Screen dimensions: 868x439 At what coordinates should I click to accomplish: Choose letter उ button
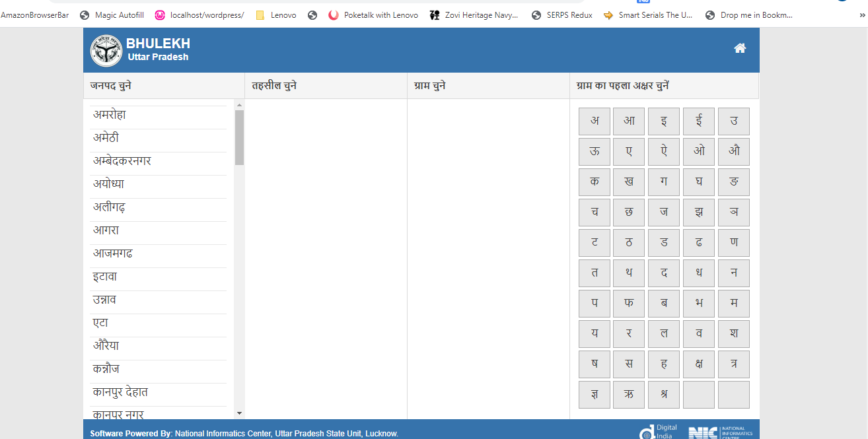pyautogui.click(x=734, y=121)
